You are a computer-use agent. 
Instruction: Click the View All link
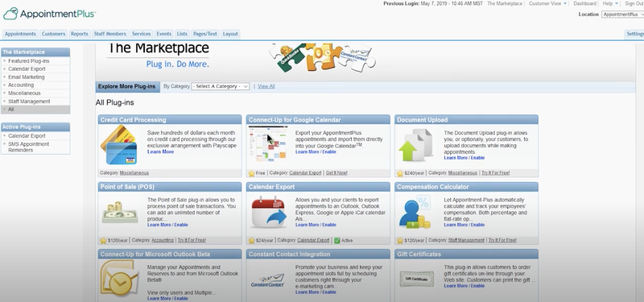coord(266,86)
